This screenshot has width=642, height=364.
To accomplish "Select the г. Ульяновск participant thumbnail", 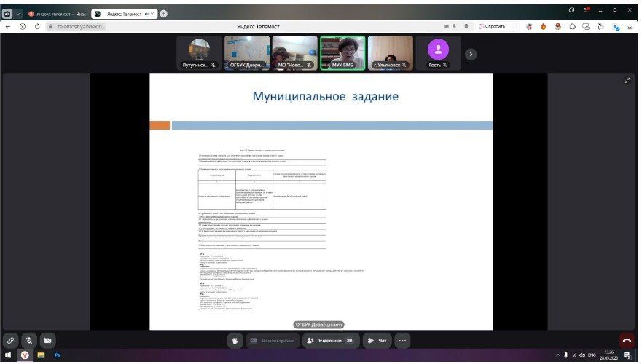I will tap(390, 53).
